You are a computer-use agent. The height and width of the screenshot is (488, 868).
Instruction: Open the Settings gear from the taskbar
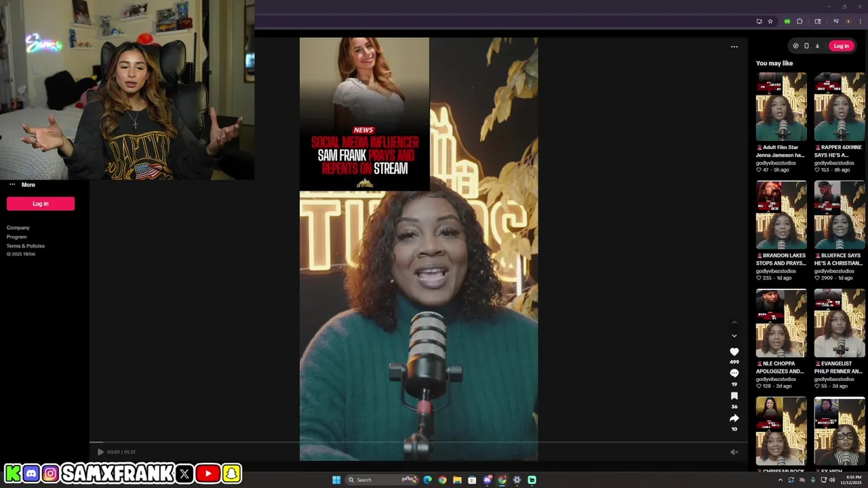pos(517,480)
